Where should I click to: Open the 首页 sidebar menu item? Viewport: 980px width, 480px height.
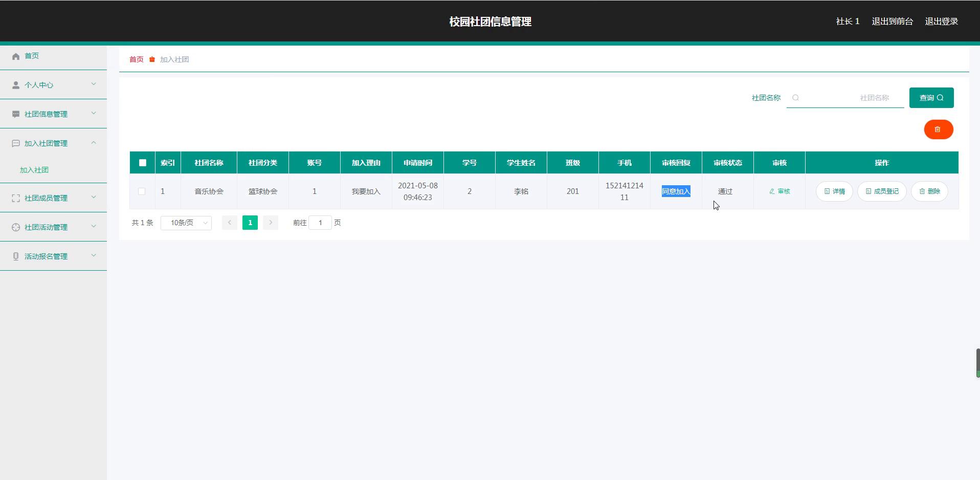coord(32,56)
